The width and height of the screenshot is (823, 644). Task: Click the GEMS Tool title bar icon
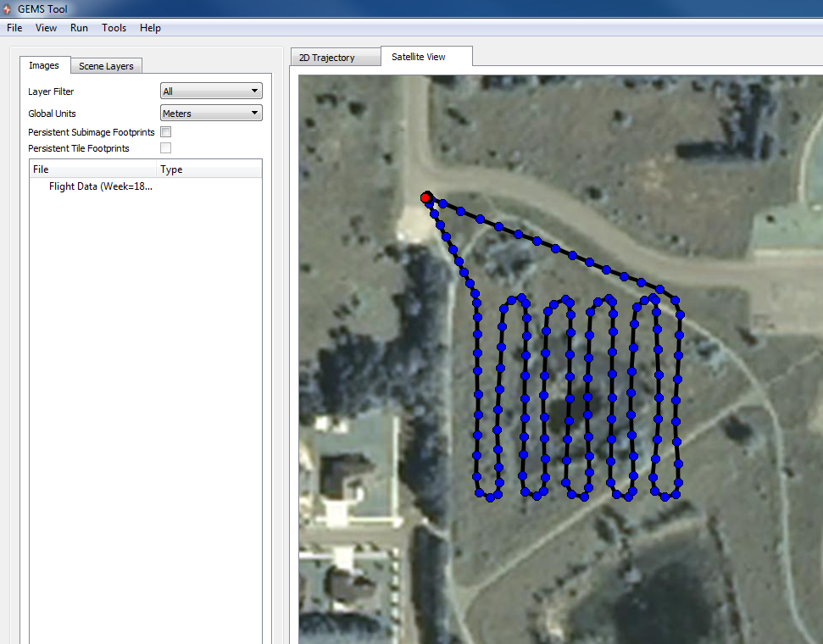7,8
